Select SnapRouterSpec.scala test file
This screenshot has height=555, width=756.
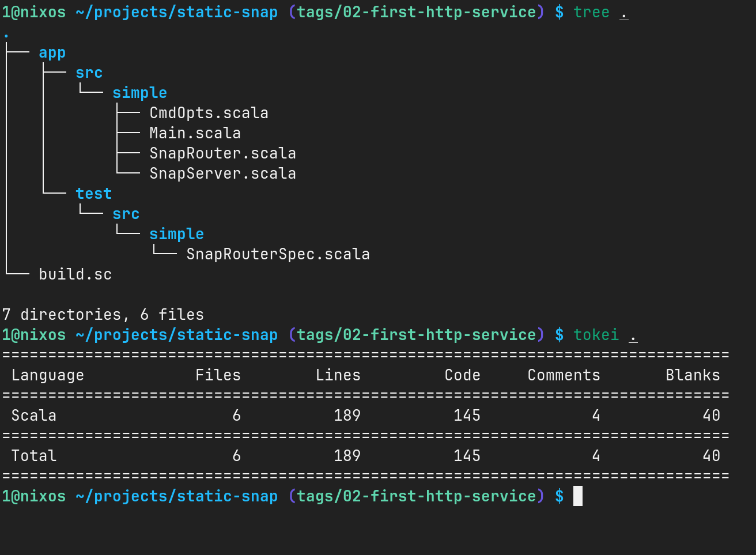(278, 254)
